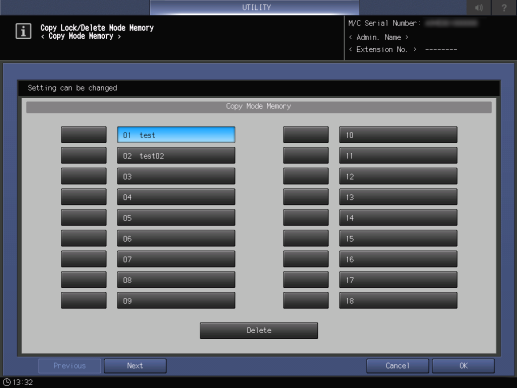This screenshot has width=517, height=388.
Task: Toggle the lock button beside 01 test
Action: [x=84, y=135]
